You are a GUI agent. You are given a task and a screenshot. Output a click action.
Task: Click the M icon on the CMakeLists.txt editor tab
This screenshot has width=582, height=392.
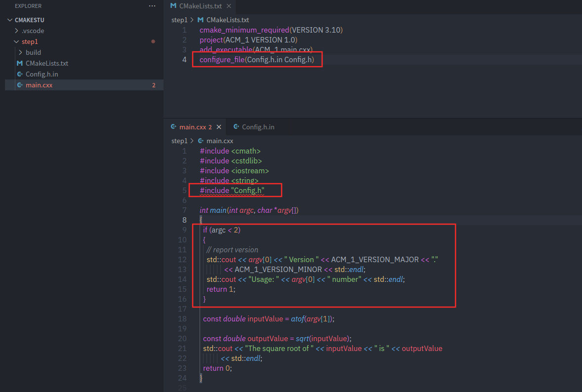coord(173,6)
